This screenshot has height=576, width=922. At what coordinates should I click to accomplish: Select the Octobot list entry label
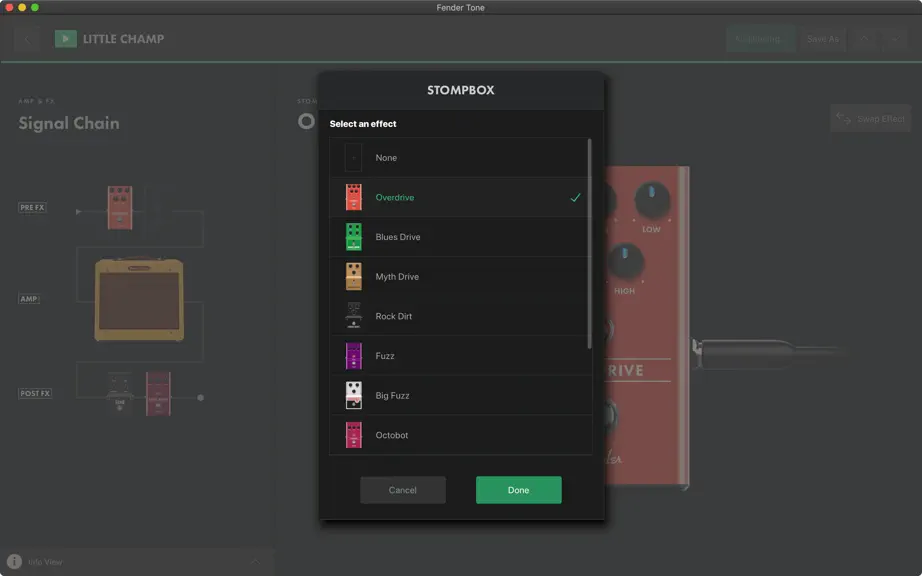(x=392, y=435)
